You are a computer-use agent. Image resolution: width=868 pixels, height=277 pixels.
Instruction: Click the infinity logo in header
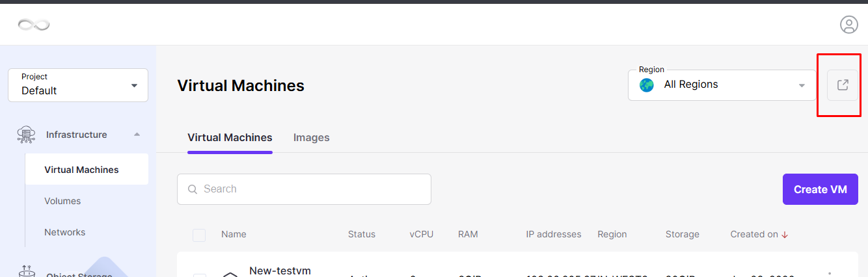coord(34,25)
